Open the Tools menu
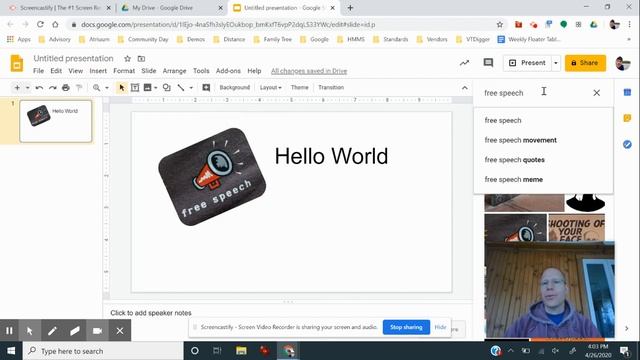 pyautogui.click(x=201, y=71)
